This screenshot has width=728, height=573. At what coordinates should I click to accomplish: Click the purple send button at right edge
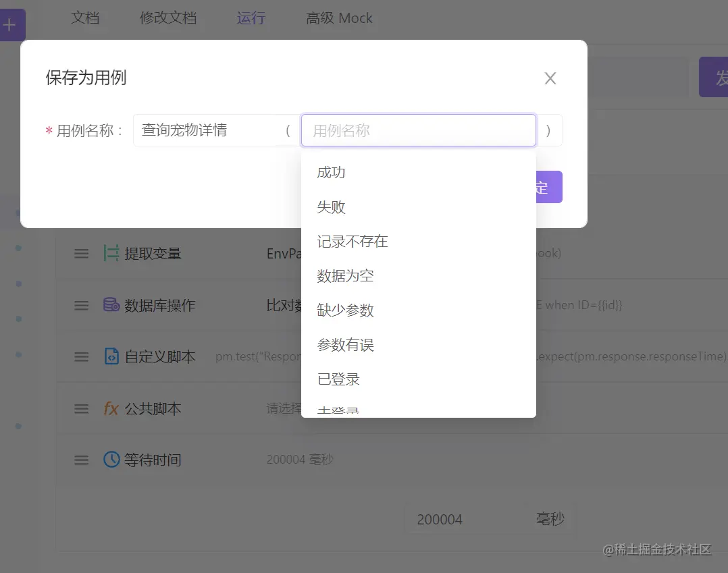coord(714,77)
